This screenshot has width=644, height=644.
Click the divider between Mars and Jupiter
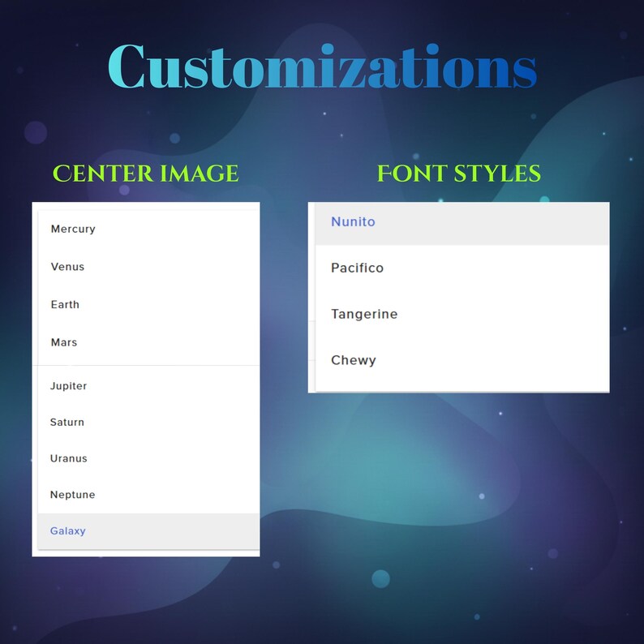(146, 365)
